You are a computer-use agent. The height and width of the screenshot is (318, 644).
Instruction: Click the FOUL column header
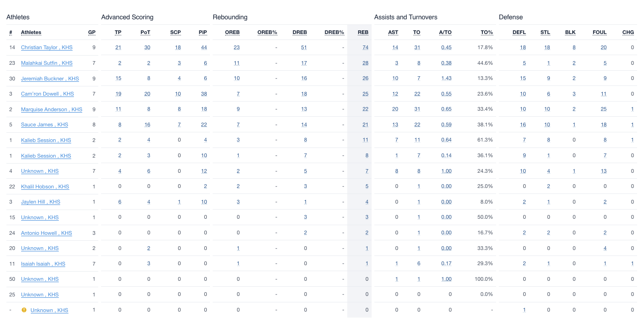(x=599, y=33)
